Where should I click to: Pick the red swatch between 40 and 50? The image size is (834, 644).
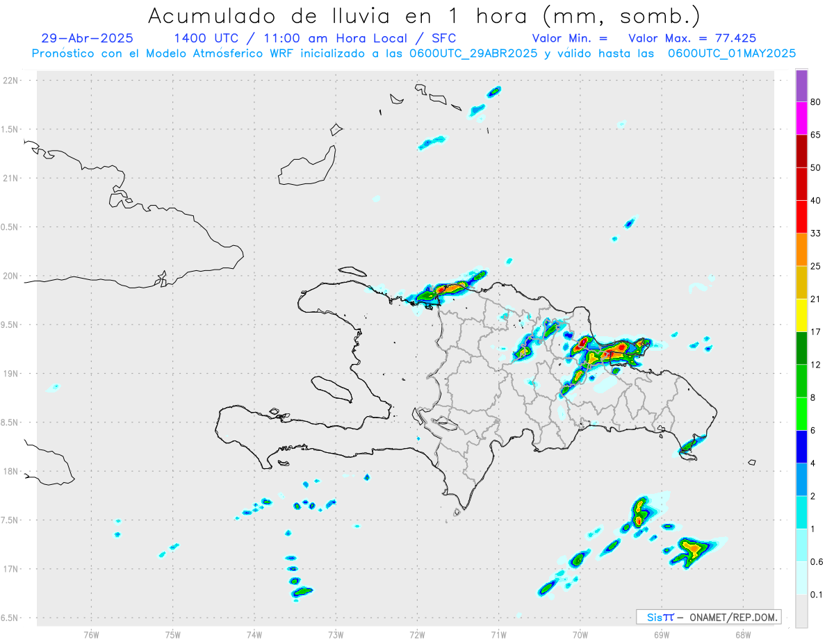pos(801,184)
